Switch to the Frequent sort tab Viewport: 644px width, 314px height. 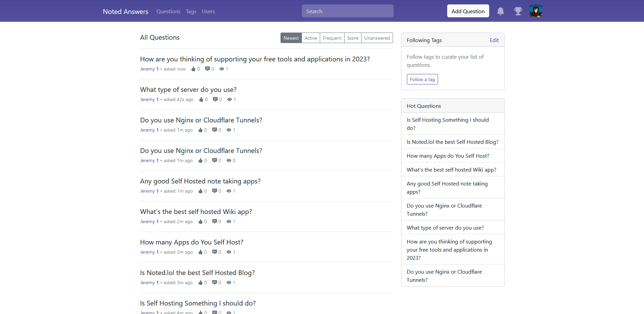tap(332, 38)
